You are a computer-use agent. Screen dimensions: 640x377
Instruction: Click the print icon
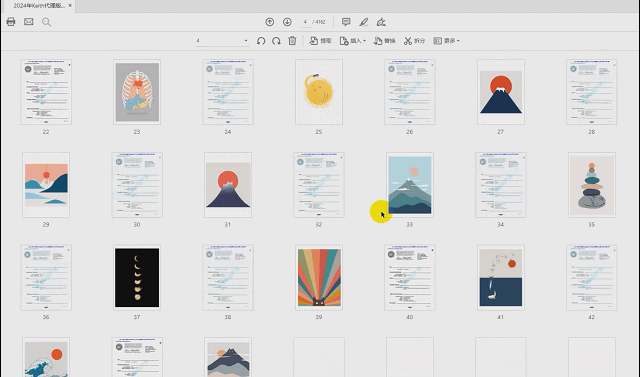[x=11, y=22]
